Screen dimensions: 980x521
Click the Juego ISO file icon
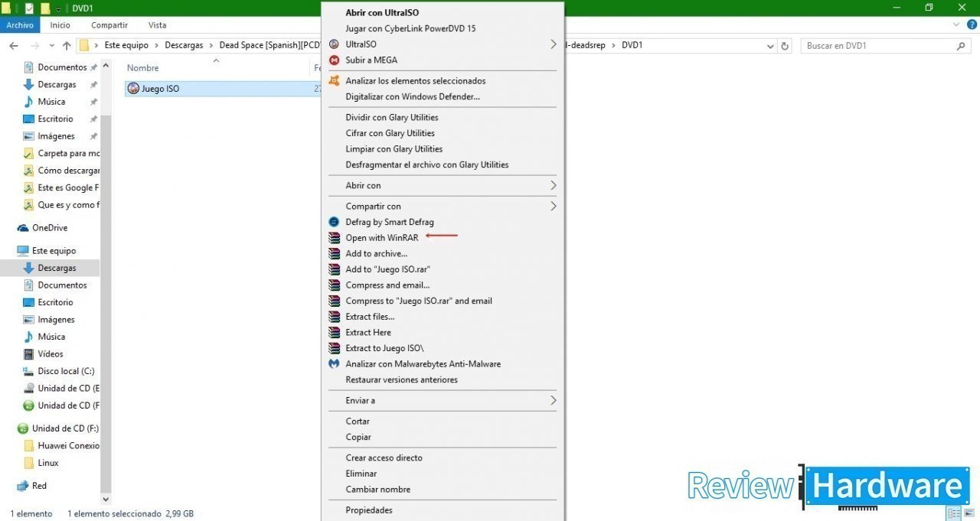133,88
